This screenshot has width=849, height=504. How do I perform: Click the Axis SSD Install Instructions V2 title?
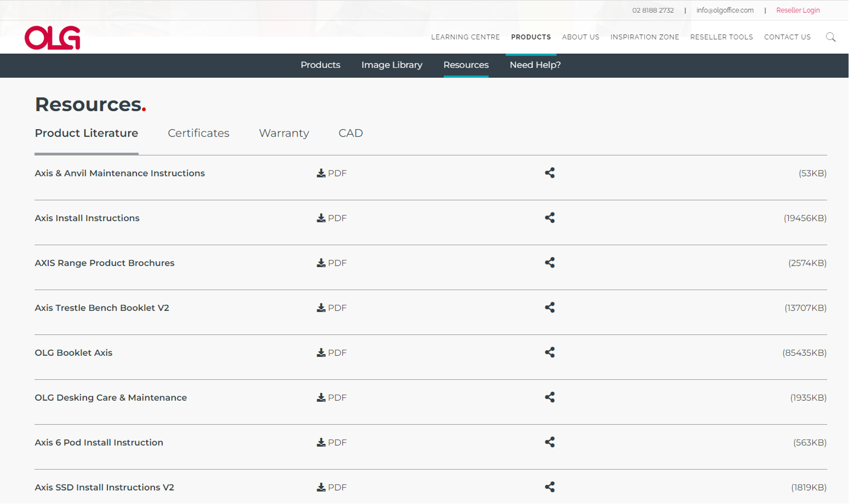tap(104, 488)
